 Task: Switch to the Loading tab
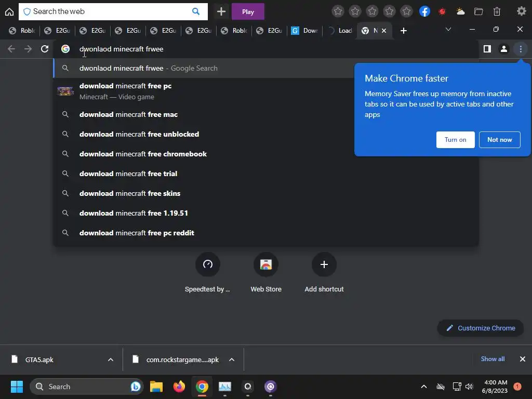coord(340,31)
